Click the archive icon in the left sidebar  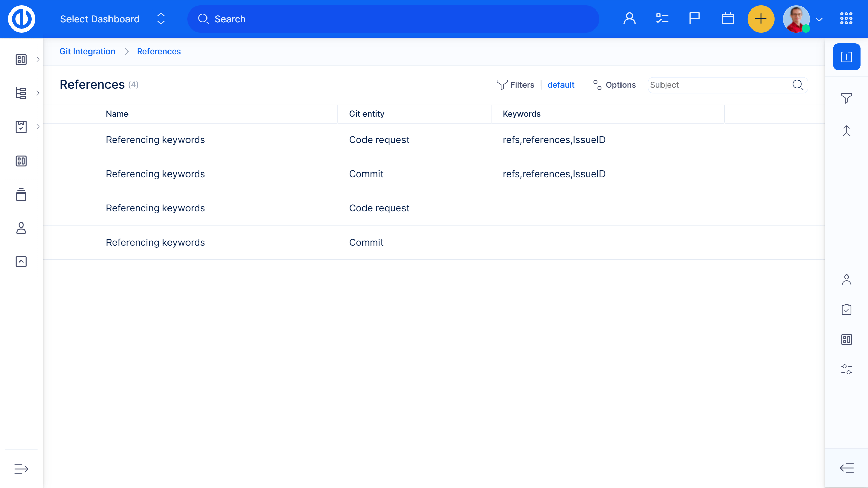click(21, 195)
